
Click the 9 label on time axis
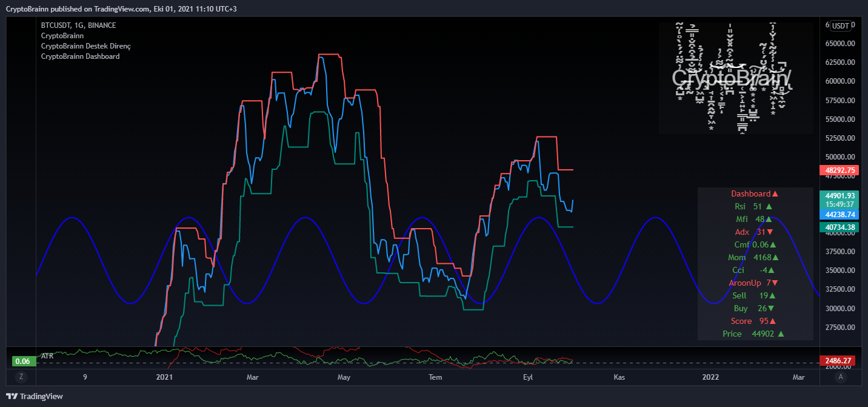pos(85,377)
